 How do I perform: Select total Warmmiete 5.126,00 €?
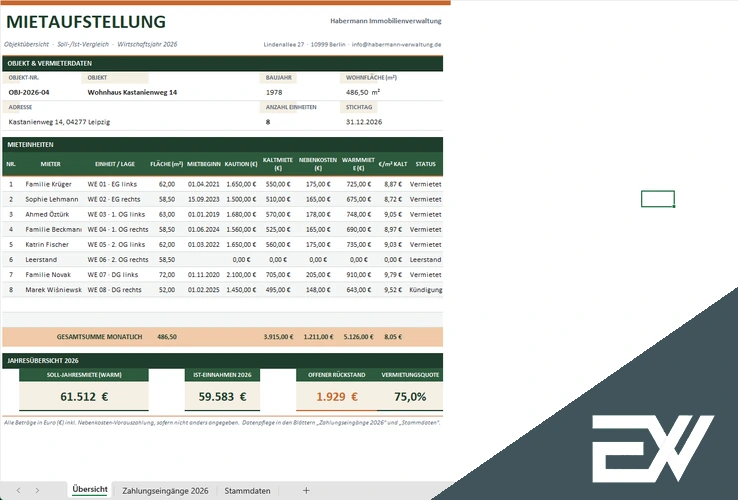[x=359, y=337]
